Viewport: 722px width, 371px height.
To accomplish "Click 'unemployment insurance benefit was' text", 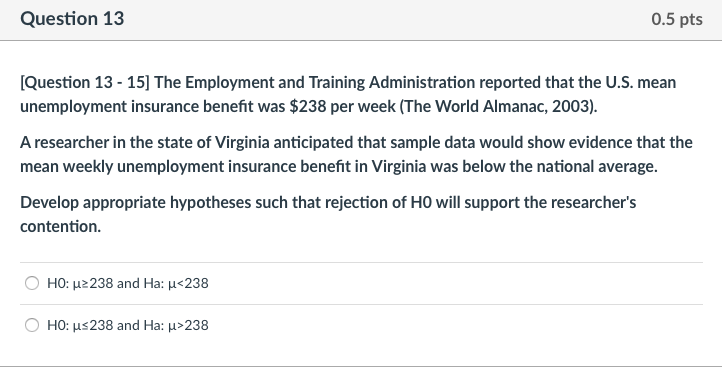I will pos(152,106).
